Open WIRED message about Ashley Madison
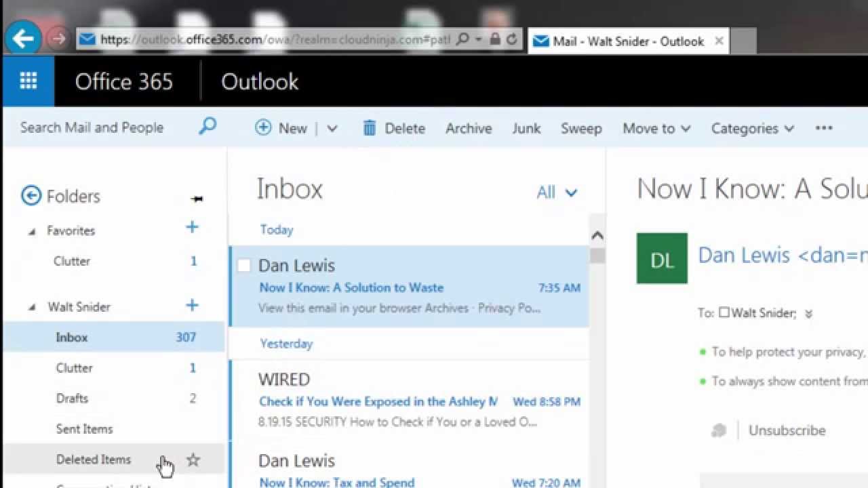The image size is (868, 488). click(409, 401)
